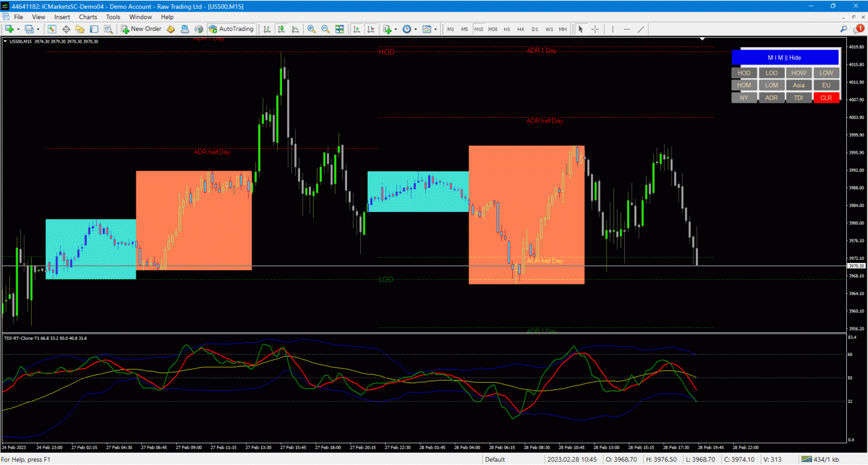The image size is (868, 465).
Task: Toggle the AutoTrading button
Action: (231, 29)
